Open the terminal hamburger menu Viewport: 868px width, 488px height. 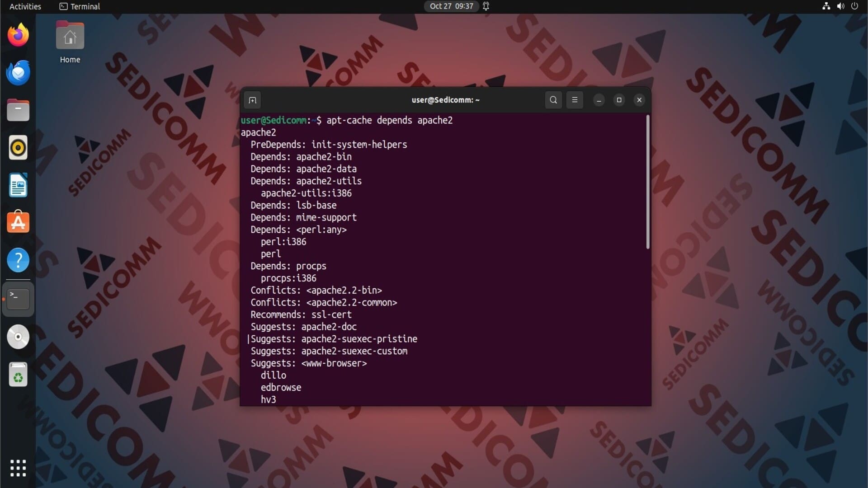(x=575, y=100)
